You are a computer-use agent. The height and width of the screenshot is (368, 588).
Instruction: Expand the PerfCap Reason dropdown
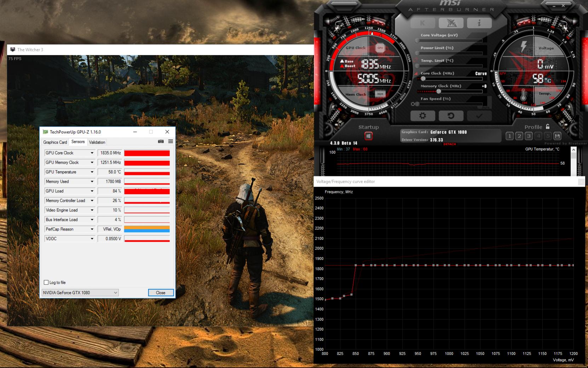click(92, 229)
